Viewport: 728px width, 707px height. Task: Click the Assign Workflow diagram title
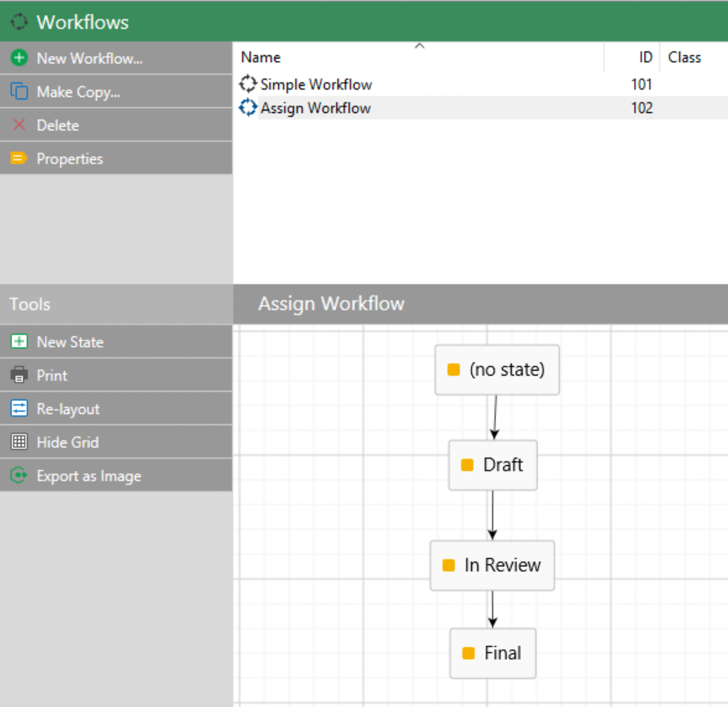click(331, 304)
